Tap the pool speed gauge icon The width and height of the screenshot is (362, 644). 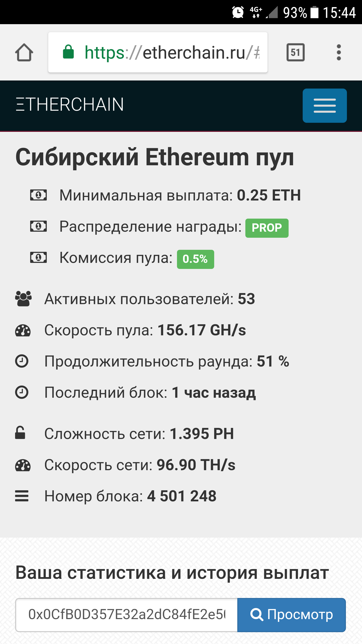coord(23,330)
